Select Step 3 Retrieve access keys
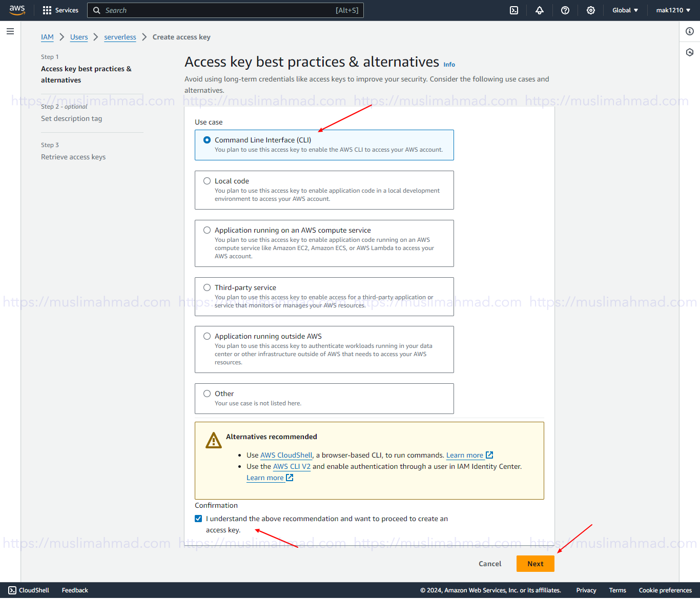The image size is (700, 599). point(73,157)
